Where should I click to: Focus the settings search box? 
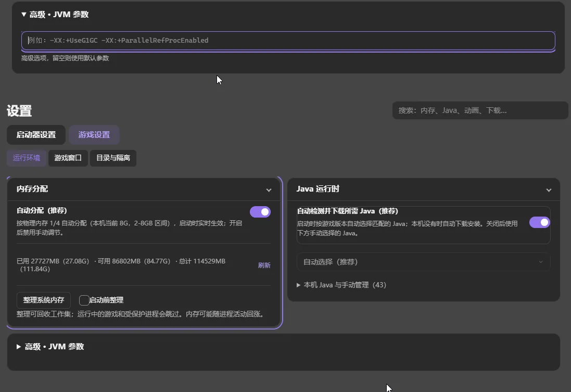480,110
